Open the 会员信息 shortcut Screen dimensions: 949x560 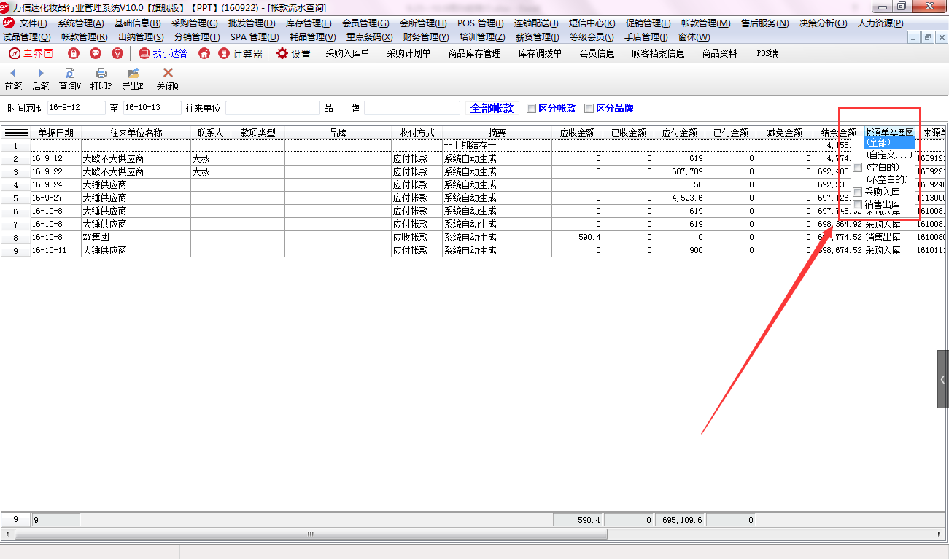pyautogui.click(x=597, y=53)
